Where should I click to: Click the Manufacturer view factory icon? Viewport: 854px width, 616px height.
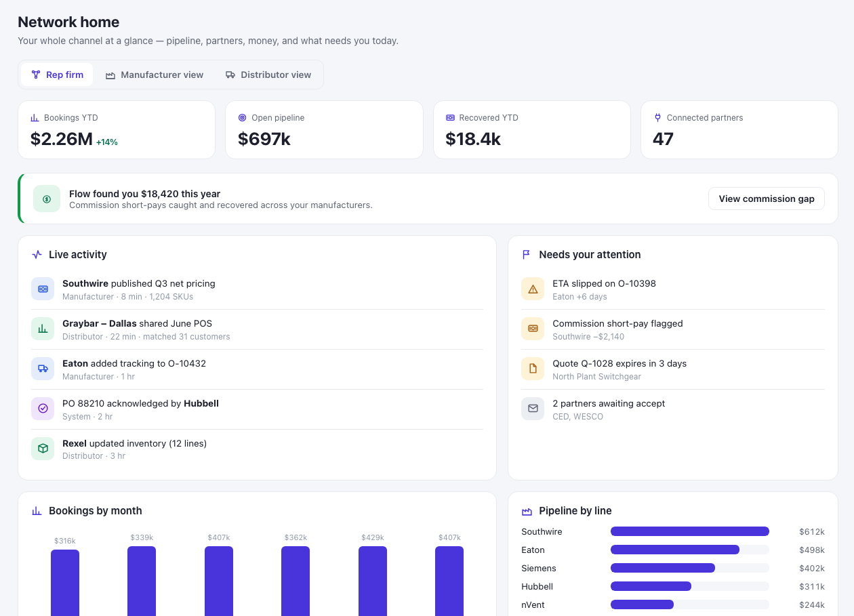[110, 75]
